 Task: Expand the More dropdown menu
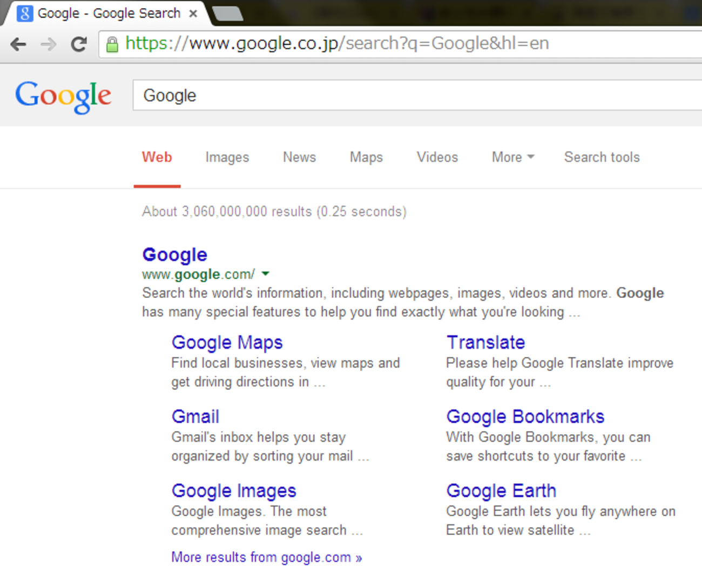[x=513, y=157]
